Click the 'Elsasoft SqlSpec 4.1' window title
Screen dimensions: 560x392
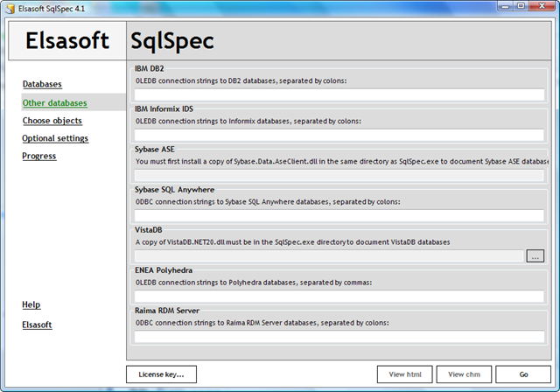pos(52,9)
